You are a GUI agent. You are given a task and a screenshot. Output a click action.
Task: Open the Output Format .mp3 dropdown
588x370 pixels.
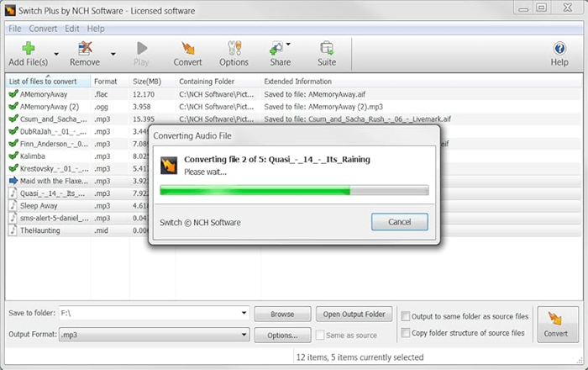[x=244, y=334]
